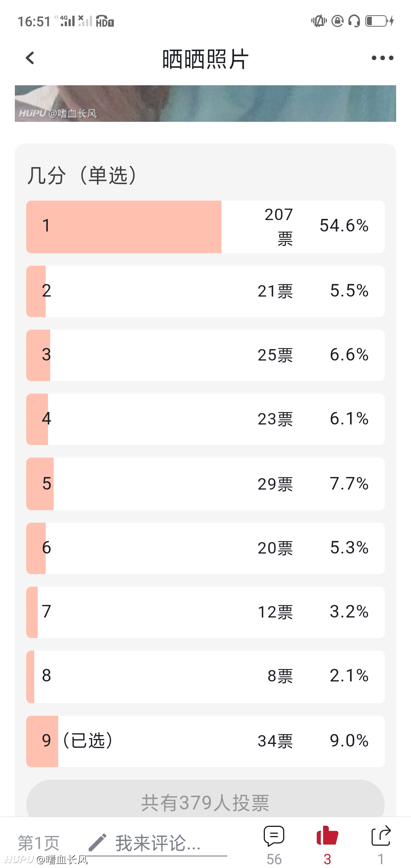Select poll option 1 with 207 votes

pos(205,227)
